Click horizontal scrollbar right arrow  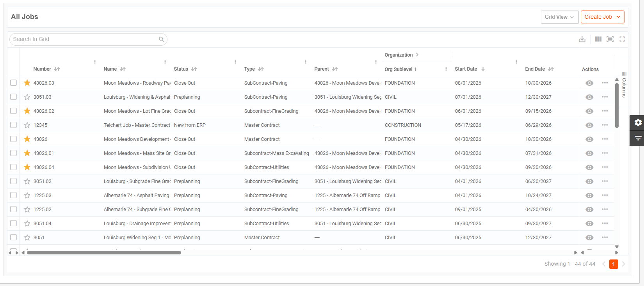click(575, 252)
